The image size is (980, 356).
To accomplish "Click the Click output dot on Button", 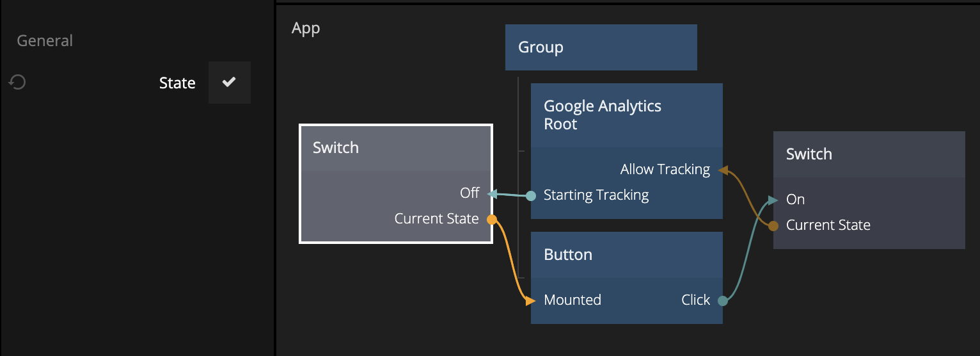I will [x=722, y=300].
